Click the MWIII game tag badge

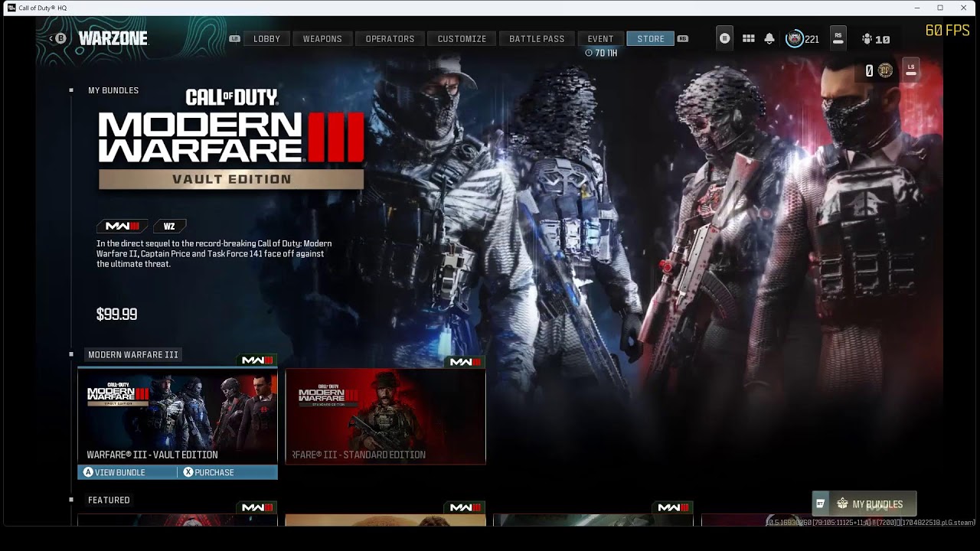122,226
